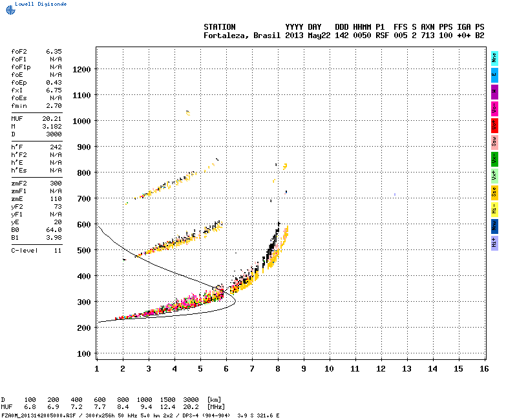Click the 100 km height axis label
The image size is (517, 420).
point(84,353)
